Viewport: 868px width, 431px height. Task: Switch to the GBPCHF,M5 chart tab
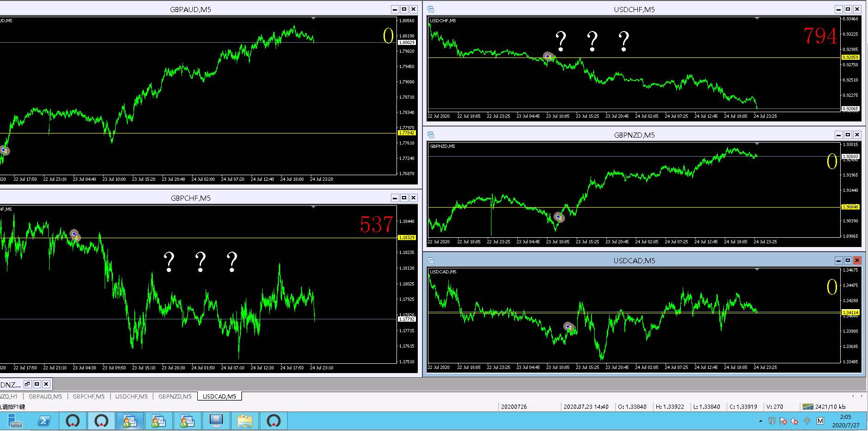click(88, 396)
